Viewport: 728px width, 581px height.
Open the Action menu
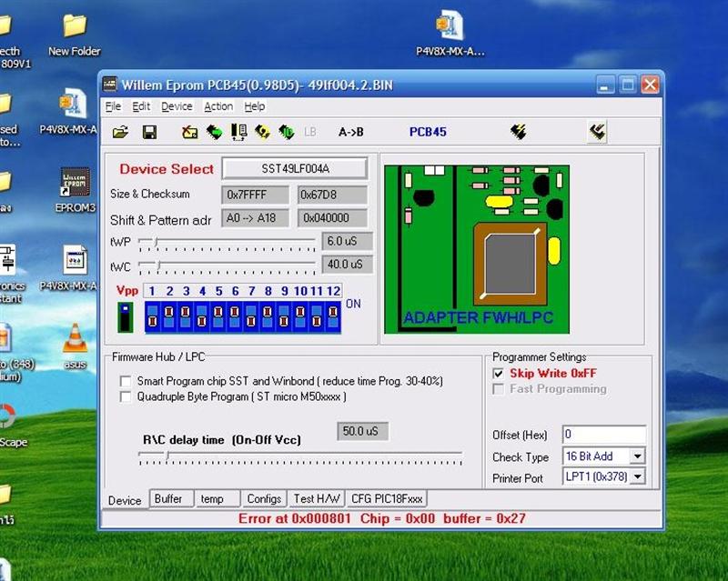[x=218, y=106]
